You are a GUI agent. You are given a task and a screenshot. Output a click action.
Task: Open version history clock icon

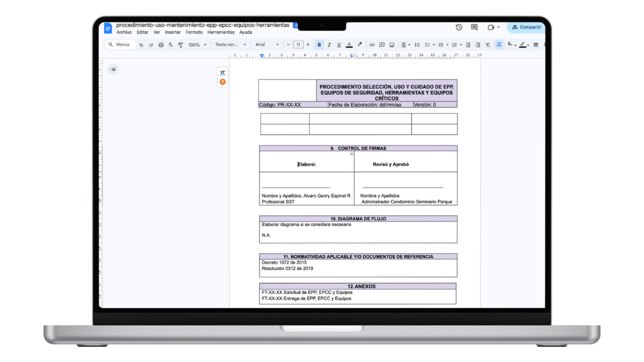click(459, 27)
